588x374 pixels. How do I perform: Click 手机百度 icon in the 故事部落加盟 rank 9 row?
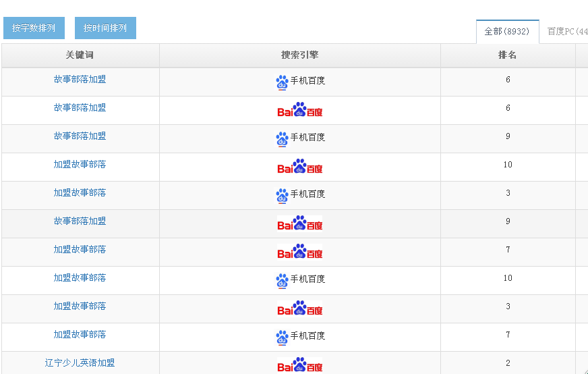click(300, 138)
